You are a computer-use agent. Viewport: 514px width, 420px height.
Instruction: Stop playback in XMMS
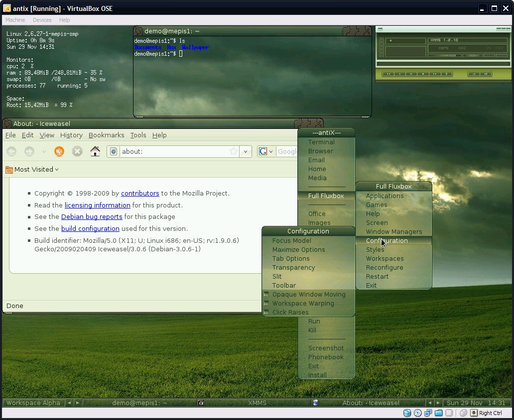[x=423, y=74]
